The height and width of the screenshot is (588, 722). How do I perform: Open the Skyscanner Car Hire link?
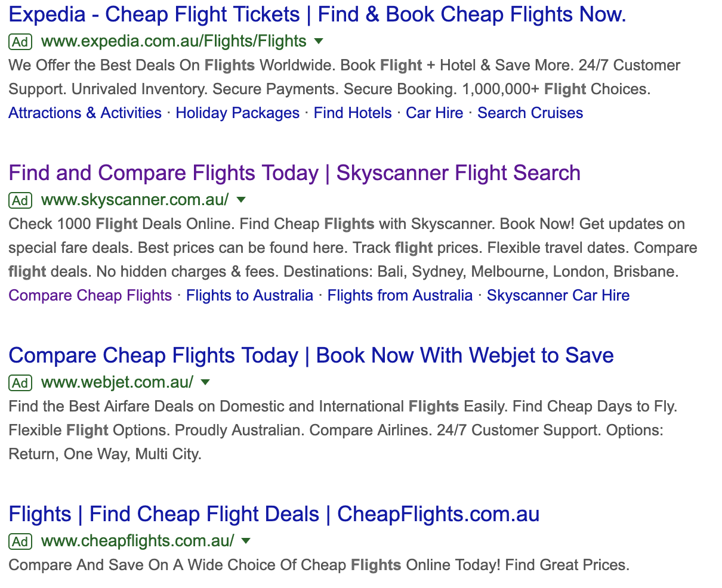point(558,296)
